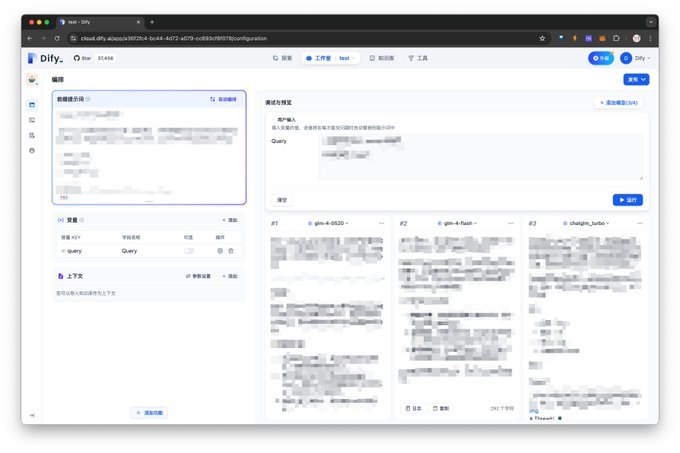Open the chatglm_turbo model dropdown
The width and height of the screenshot is (680, 453).
click(x=586, y=223)
